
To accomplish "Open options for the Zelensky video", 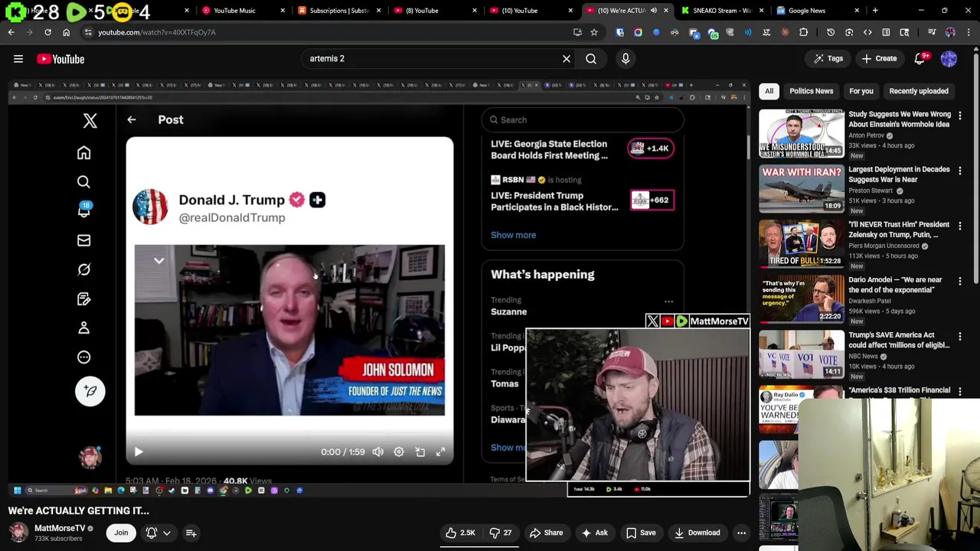I will [x=960, y=226].
